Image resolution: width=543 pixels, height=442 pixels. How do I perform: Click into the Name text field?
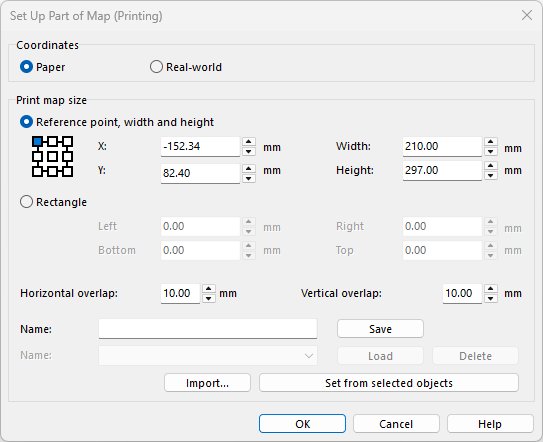(x=208, y=329)
